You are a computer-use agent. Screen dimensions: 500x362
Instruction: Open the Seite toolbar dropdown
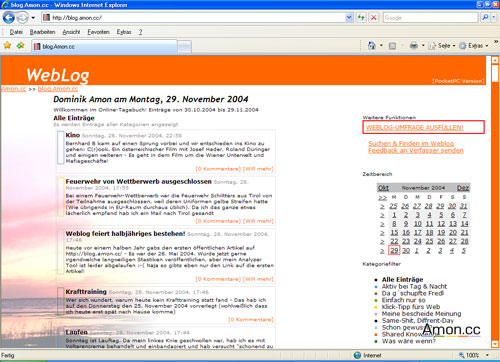coord(442,46)
